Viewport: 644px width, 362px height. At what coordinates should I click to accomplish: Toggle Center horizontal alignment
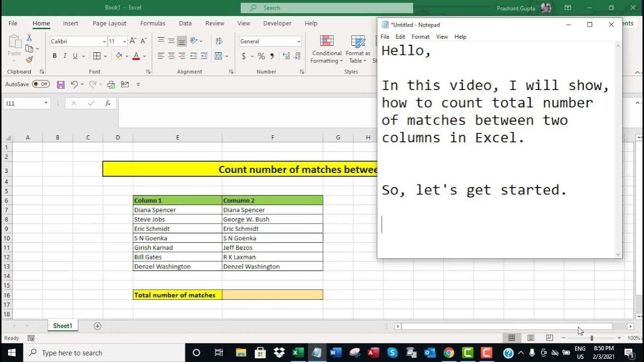click(172, 56)
